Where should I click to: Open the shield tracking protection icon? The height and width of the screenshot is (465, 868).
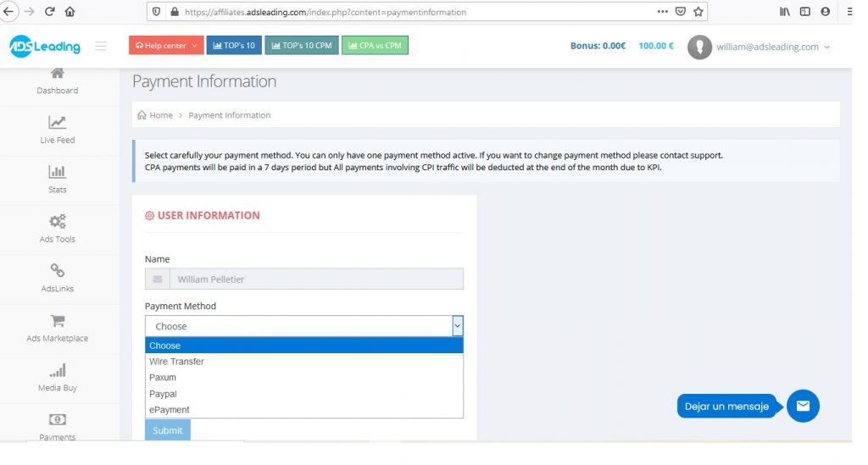coord(157,12)
